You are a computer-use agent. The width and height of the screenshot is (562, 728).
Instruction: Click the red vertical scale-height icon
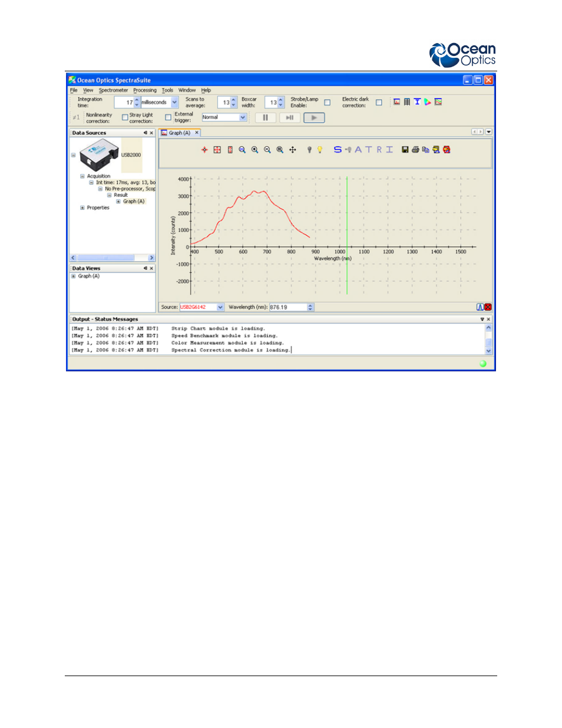pyautogui.click(x=230, y=150)
